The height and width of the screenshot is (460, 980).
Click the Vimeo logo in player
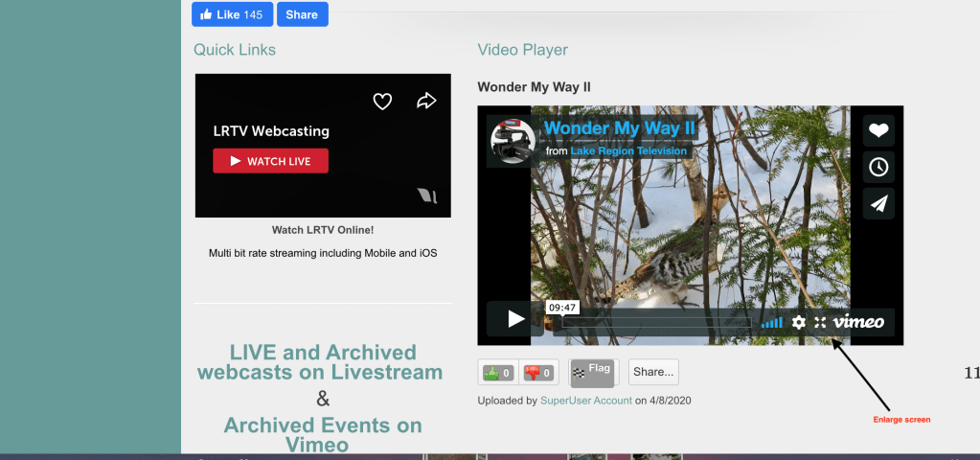[x=858, y=322]
